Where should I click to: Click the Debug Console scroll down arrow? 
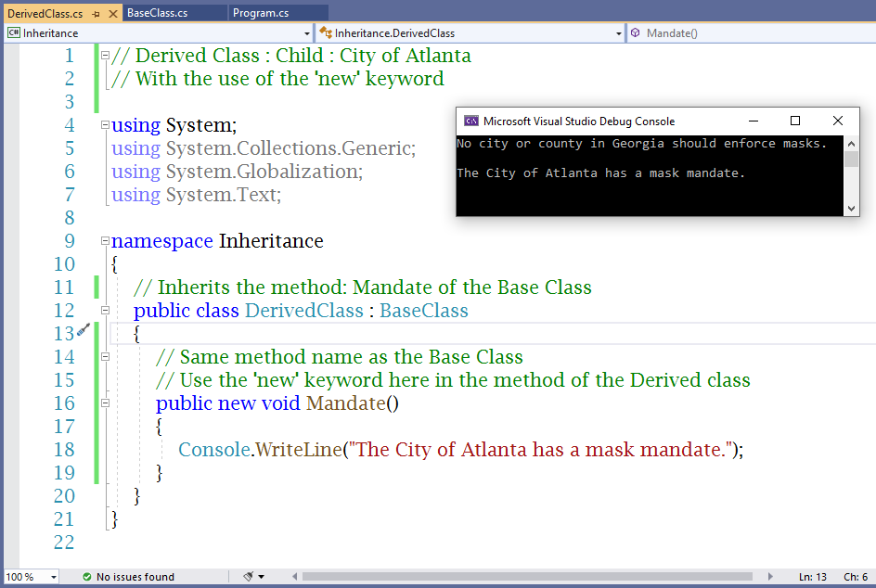click(851, 209)
